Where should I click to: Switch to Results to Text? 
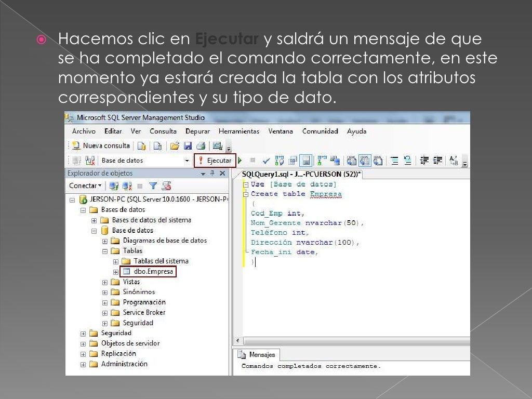[x=352, y=161]
